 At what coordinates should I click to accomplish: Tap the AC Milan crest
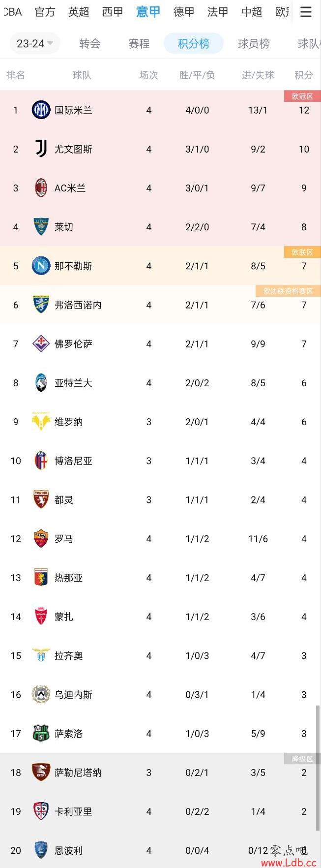(41, 187)
